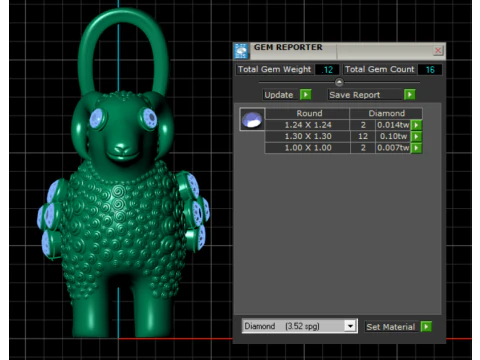Open the Diamond material dropdown arrow
This screenshot has width=480, height=360.
pyautogui.click(x=350, y=326)
